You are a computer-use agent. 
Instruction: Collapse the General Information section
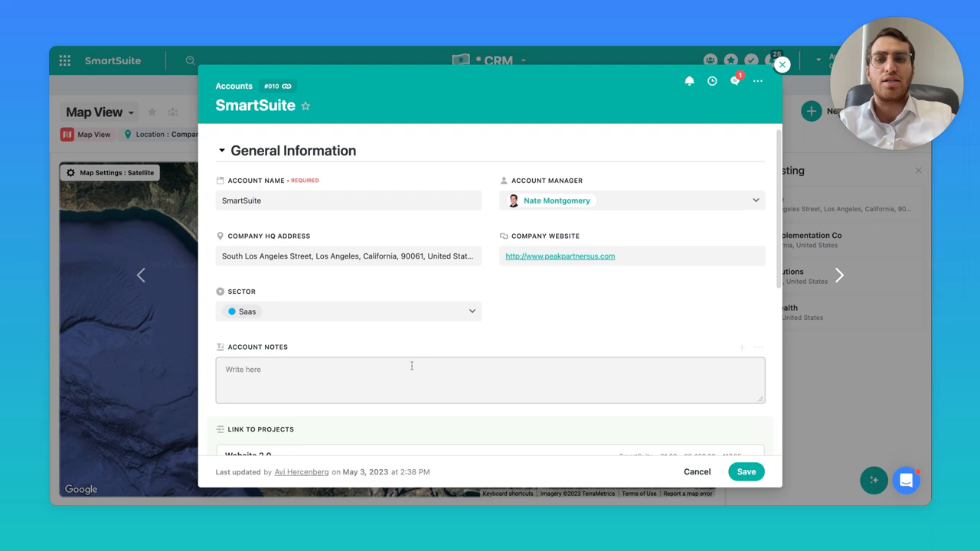coord(222,151)
